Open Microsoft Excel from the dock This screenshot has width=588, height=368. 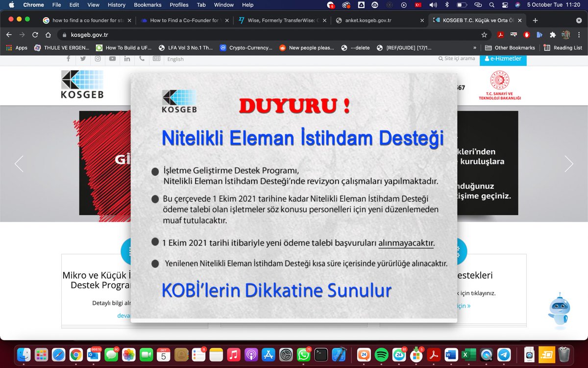tap(469, 354)
